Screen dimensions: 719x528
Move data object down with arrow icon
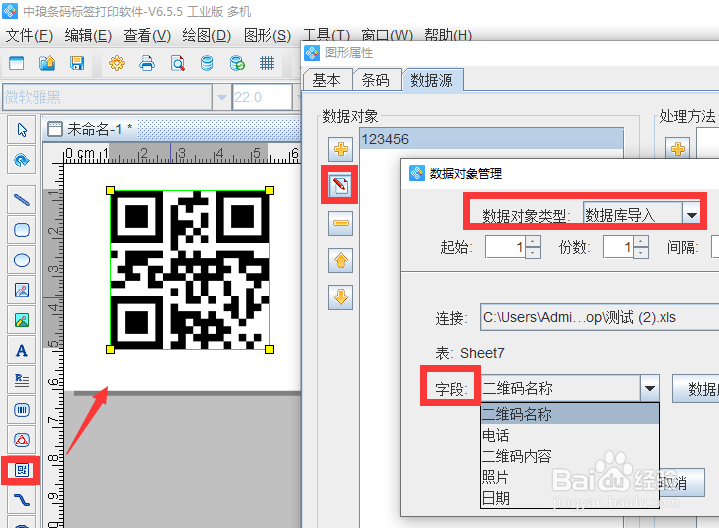340,297
